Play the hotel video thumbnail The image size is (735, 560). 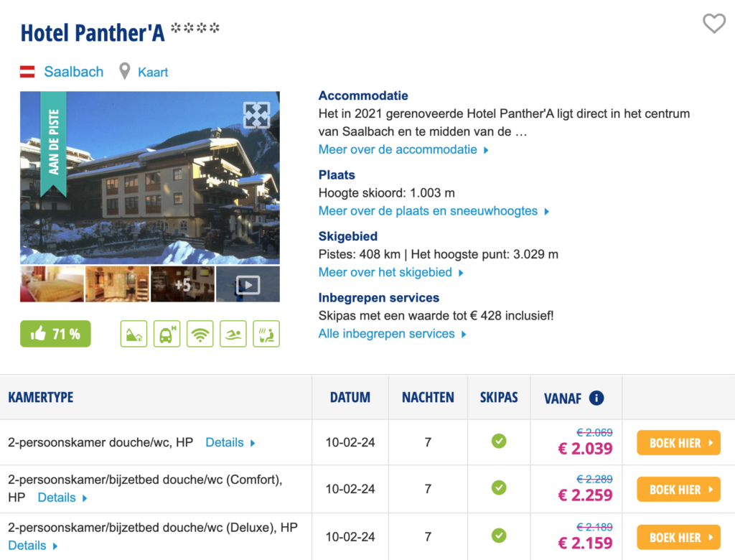point(248,284)
